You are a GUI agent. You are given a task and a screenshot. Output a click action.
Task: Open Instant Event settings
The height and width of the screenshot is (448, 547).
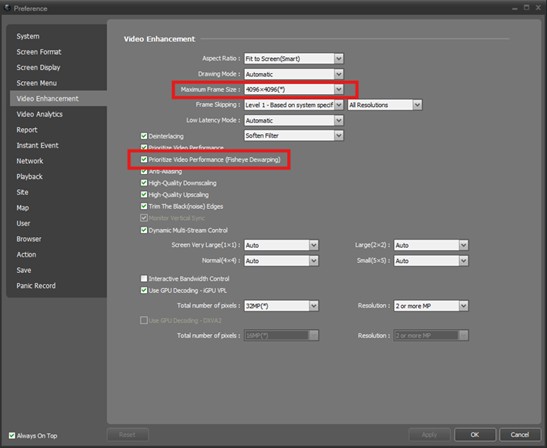click(x=37, y=145)
